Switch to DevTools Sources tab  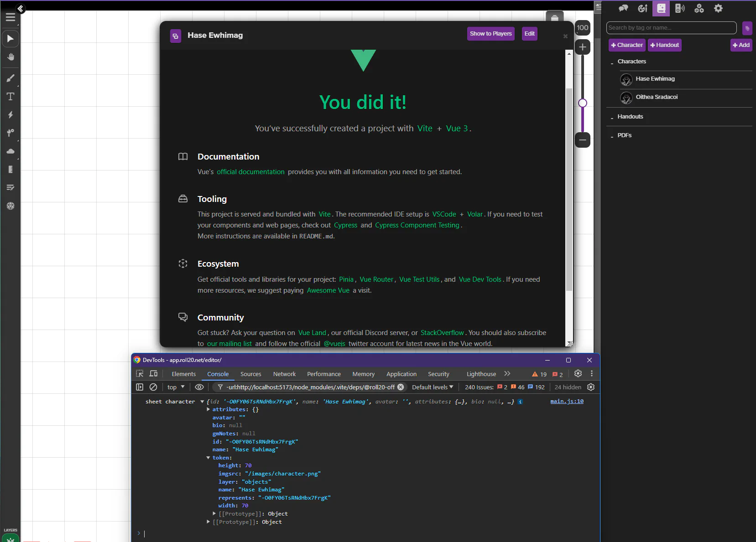[251, 374]
